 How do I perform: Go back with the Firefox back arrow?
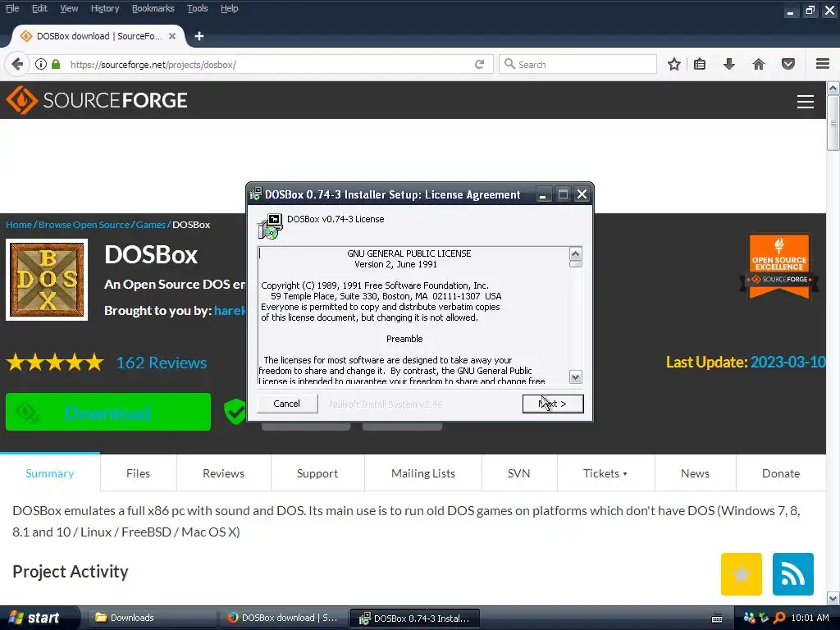click(17, 64)
